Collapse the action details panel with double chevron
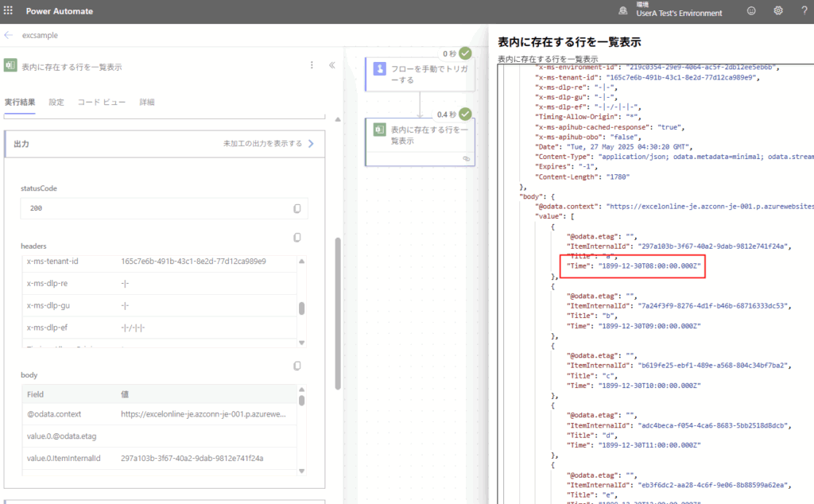 pos(331,66)
